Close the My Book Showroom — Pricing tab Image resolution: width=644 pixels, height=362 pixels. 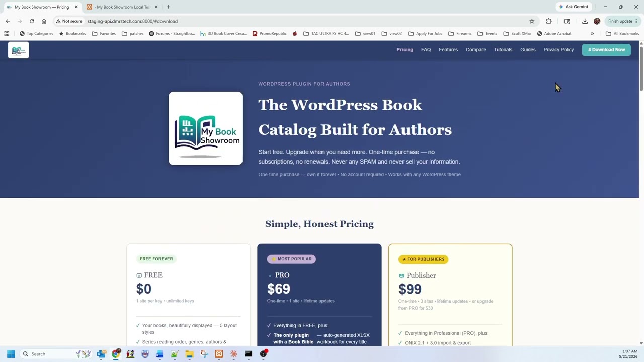76,7
